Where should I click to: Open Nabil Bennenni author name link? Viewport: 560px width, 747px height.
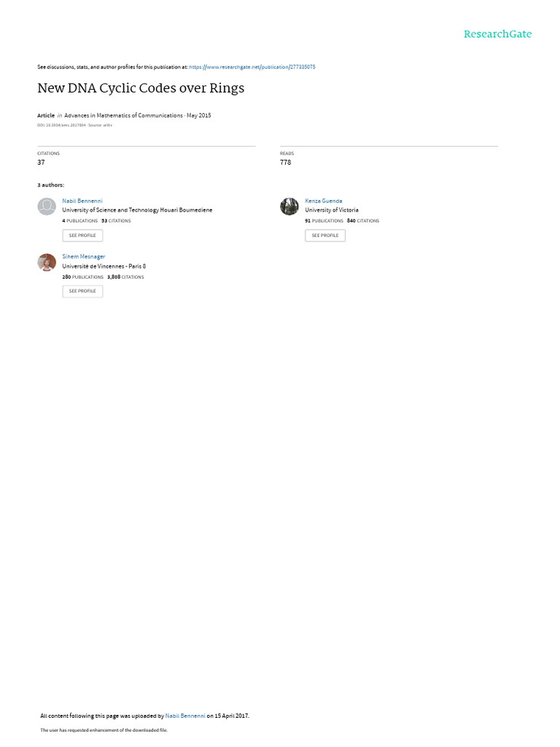[x=82, y=201]
